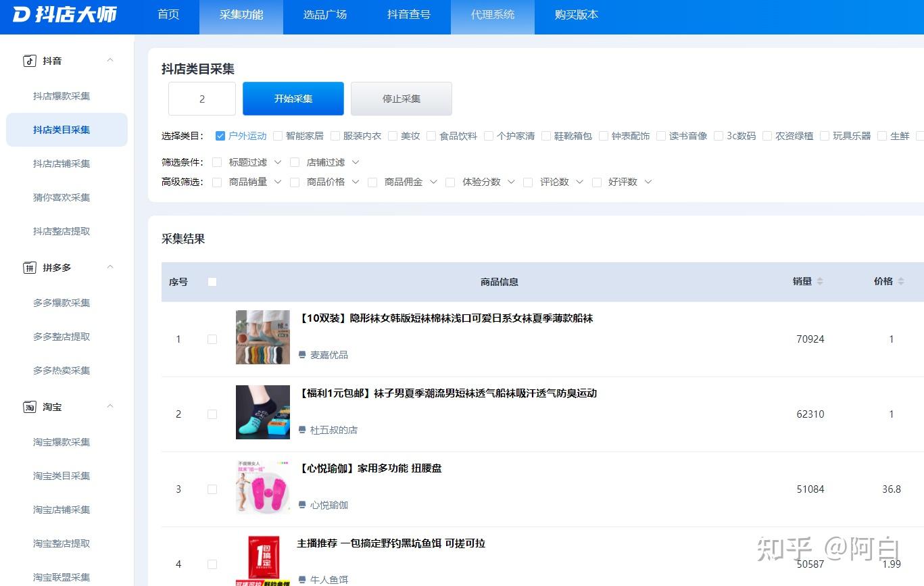Expand the 好评数 filter arrow

pyautogui.click(x=648, y=182)
